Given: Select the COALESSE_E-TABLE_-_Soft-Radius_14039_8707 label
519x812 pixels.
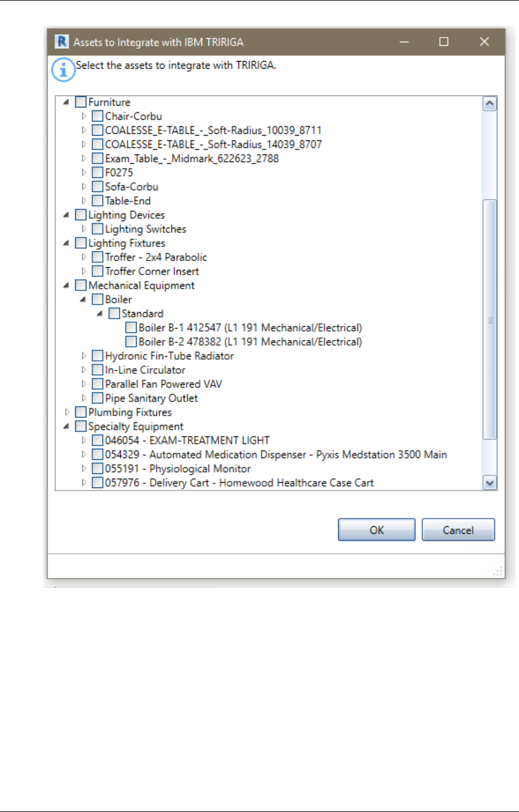Looking at the screenshot, I should click(x=213, y=144).
